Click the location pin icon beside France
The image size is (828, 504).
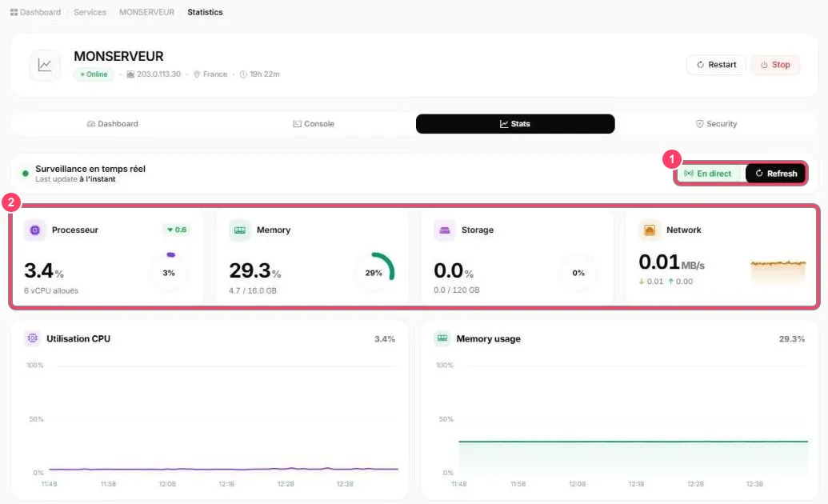pos(197,74)
